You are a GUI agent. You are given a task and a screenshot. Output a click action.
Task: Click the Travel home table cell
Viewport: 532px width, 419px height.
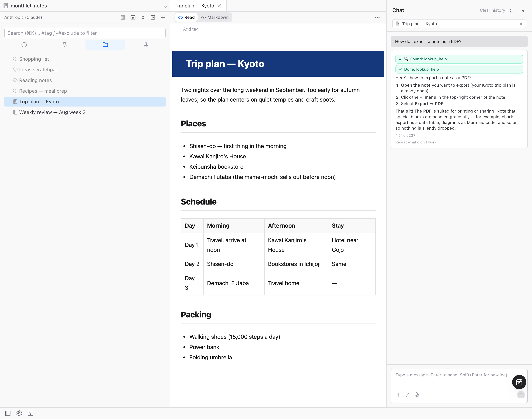click(x=296, y=283)
